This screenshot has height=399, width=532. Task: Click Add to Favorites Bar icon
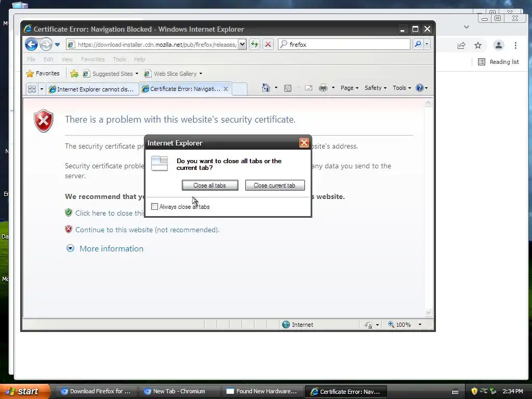74,73
